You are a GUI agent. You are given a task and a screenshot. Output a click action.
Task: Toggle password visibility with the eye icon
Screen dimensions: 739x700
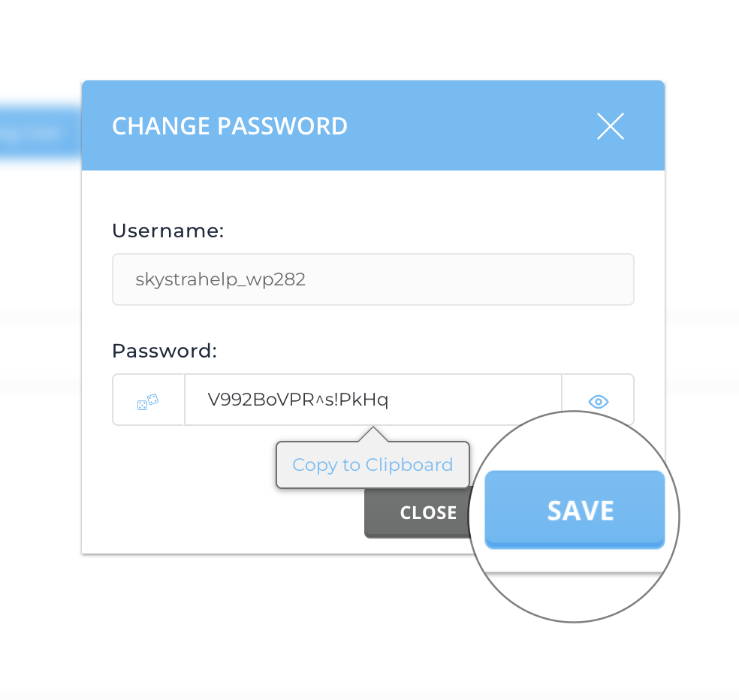click(598, 401)
